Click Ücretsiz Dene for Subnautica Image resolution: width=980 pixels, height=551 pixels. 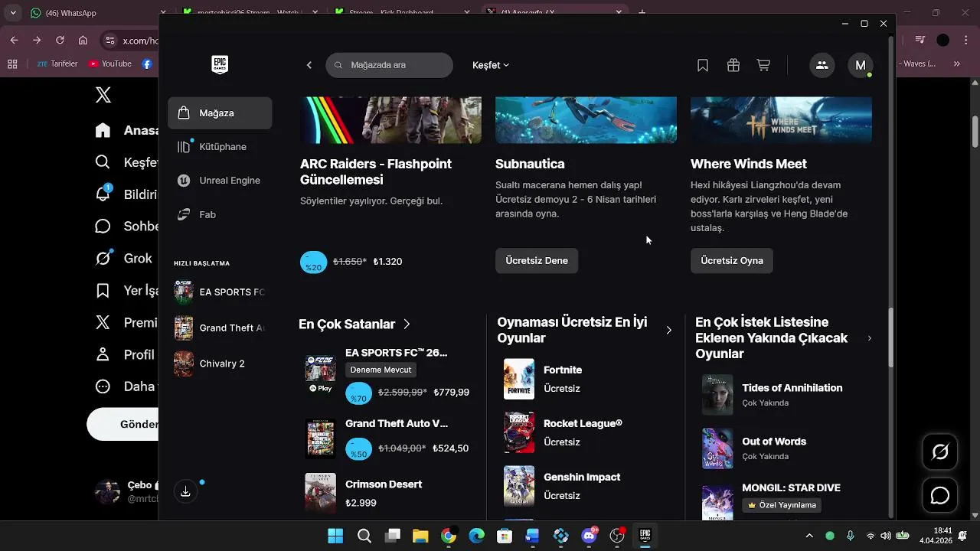(x=537, y=261)
